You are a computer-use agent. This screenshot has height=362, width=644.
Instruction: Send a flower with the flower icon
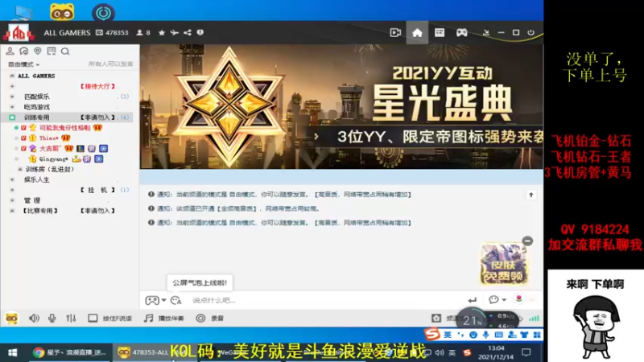pos(519,299)
